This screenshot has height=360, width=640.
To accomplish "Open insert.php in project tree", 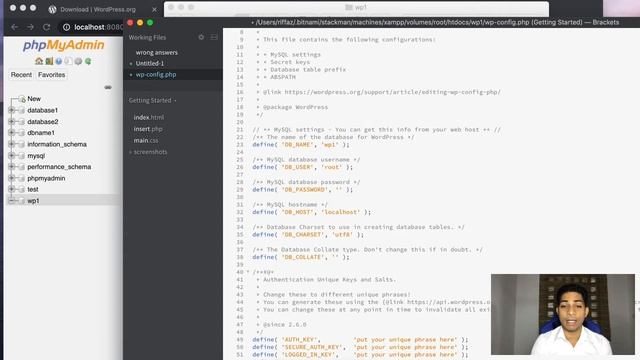I will pos(148,129).
